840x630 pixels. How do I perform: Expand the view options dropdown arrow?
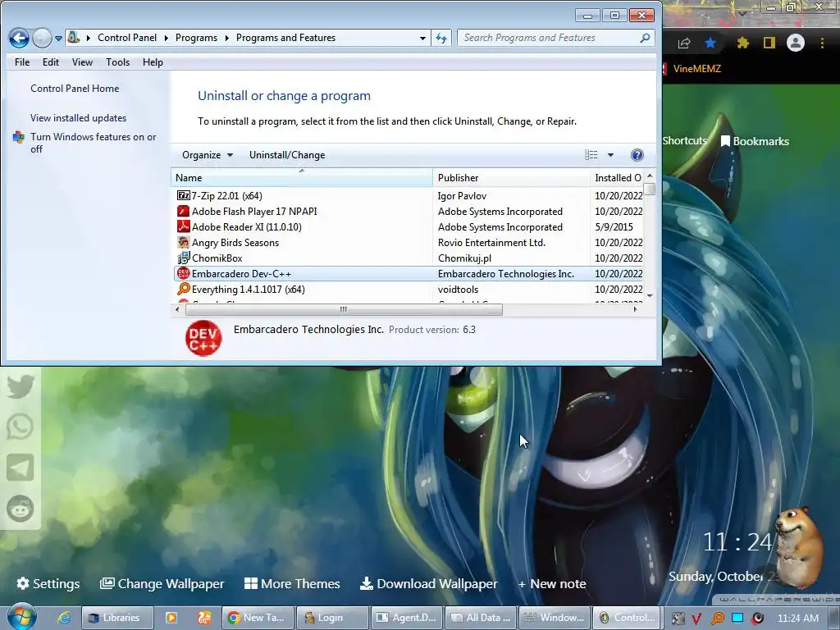point(610,155)
